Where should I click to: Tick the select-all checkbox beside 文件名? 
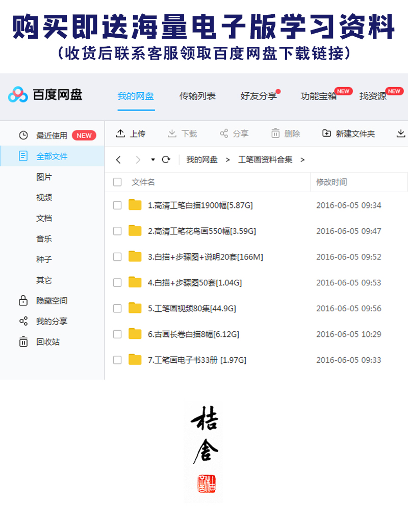pyautogui.click(x=117, y=182)
